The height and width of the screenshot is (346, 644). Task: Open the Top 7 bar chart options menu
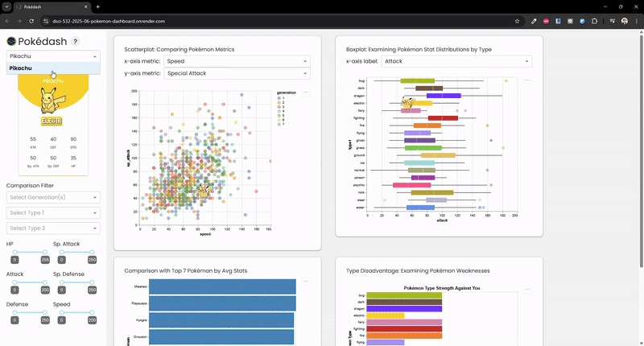click(306, 282)
